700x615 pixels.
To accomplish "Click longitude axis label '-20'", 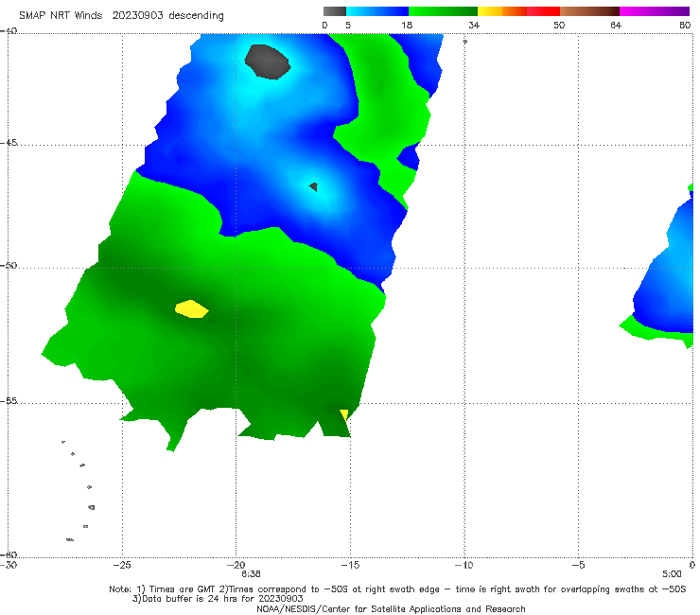I will click(236, 565).
